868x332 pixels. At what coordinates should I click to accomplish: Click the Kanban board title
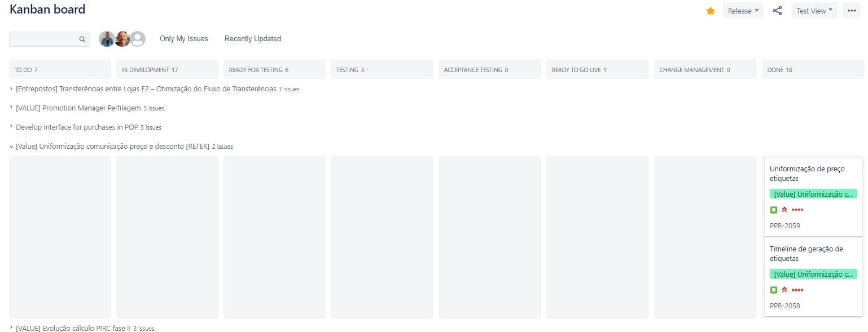point(47,10)
